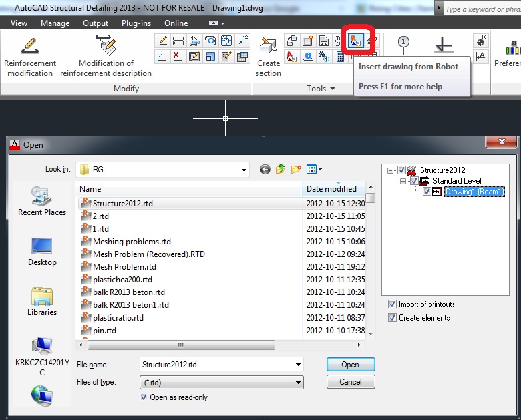Open the File name dropdown arrow
The width and height of the screenshot is (521, 420).
pyautogui.click(x=298, y=365)
